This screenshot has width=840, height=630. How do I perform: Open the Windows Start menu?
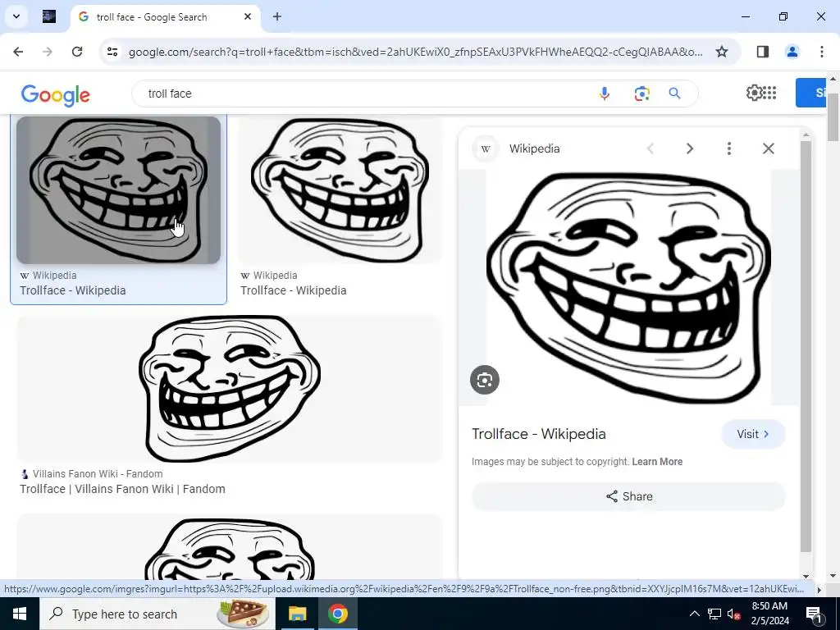pos(20,614)
